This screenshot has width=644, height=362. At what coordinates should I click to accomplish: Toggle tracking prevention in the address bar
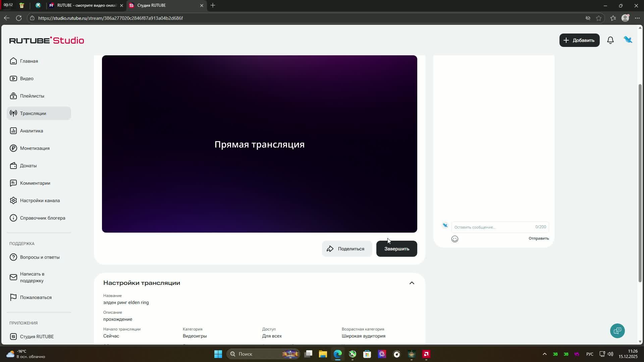[x=588, y=18]
